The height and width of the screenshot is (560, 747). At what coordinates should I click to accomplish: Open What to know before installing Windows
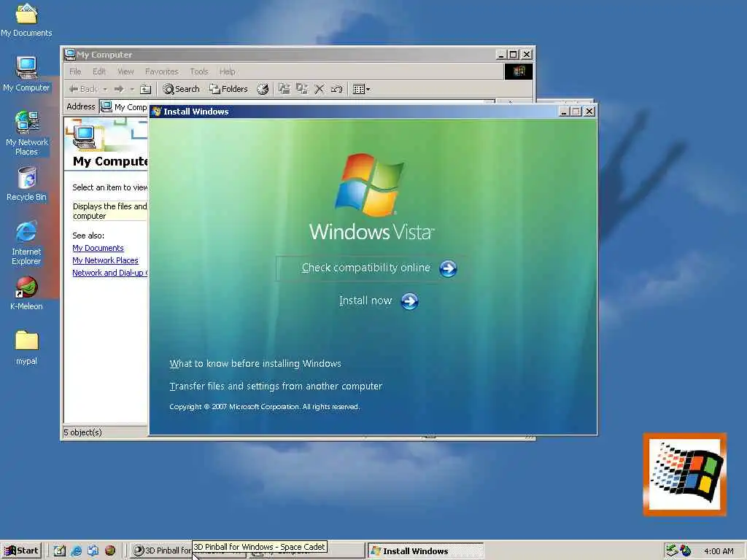coord(255,364)
